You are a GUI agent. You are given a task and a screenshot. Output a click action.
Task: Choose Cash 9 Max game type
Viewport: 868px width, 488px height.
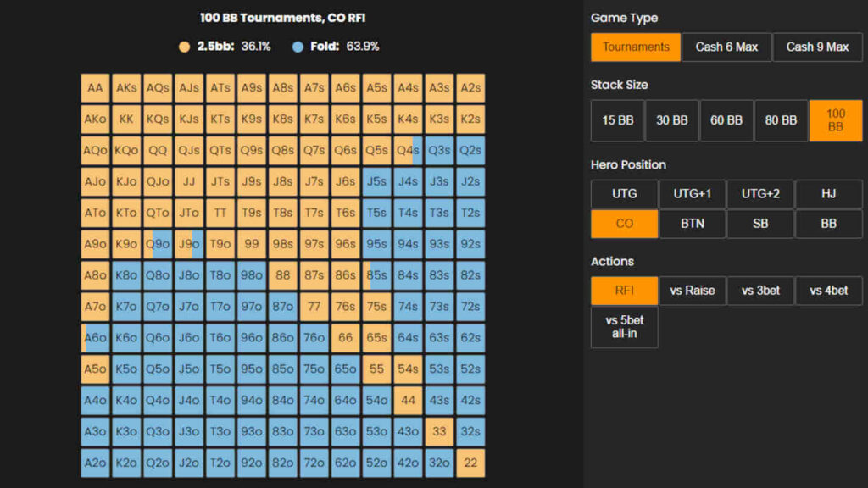click(x=817, y=47)
